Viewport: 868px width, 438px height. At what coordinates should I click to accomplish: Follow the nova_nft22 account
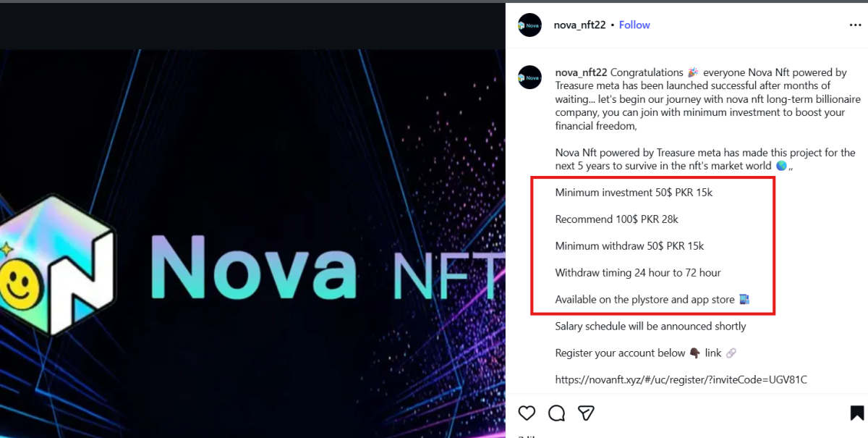coord(634,25)
